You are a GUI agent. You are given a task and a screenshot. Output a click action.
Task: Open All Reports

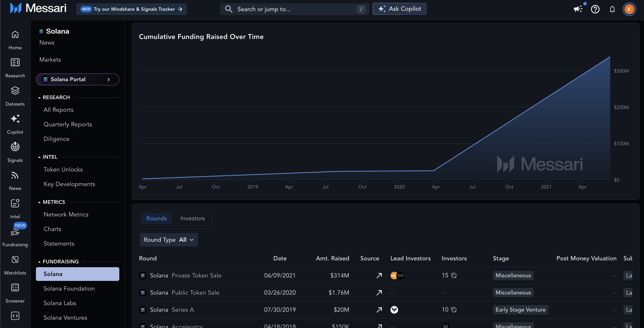59,110
